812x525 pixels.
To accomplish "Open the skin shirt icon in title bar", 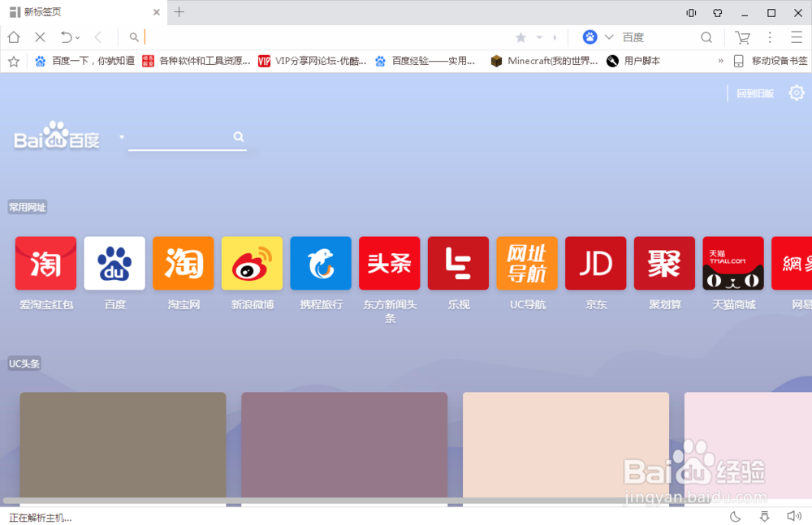I will pos(718,13).
